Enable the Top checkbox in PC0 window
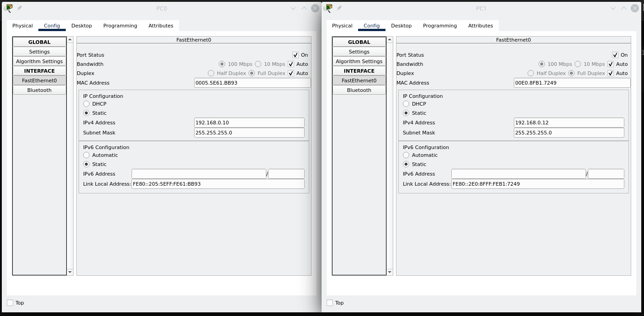 [10, 303]
